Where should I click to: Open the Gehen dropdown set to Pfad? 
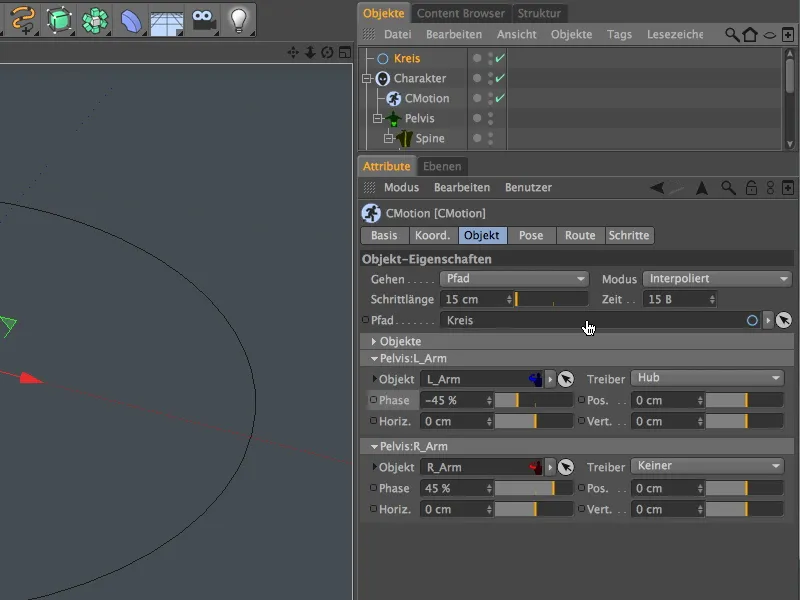pyautogui.click(x=514, y=279)
